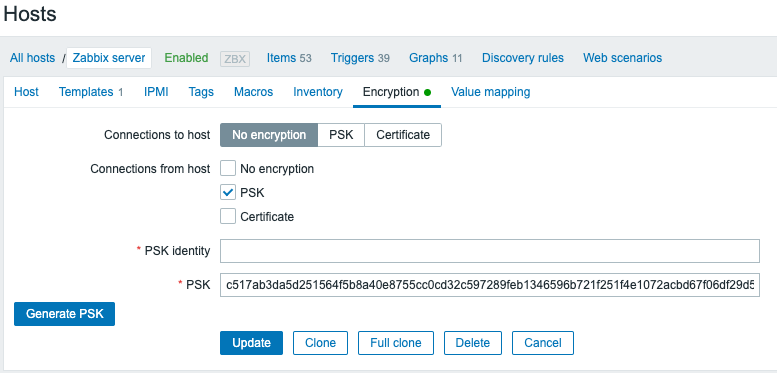The height and width of the screenshot is (373, 777).
Task: Click into the PSK key input field
Action: [490, 285]
